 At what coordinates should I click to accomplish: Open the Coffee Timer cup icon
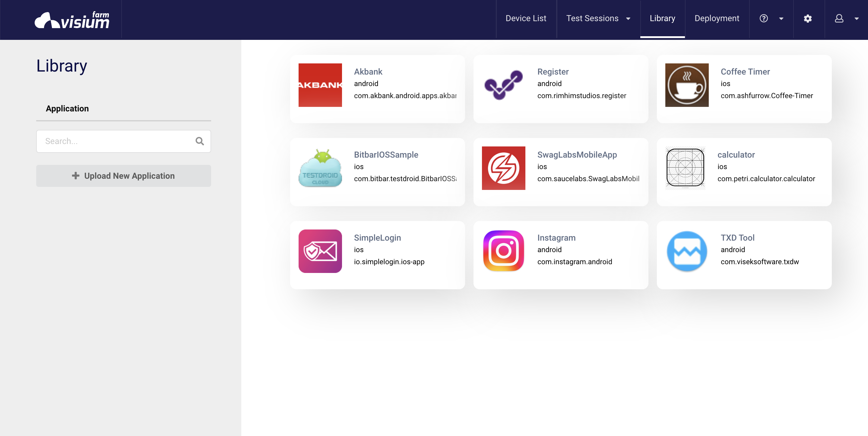(687, 85)
